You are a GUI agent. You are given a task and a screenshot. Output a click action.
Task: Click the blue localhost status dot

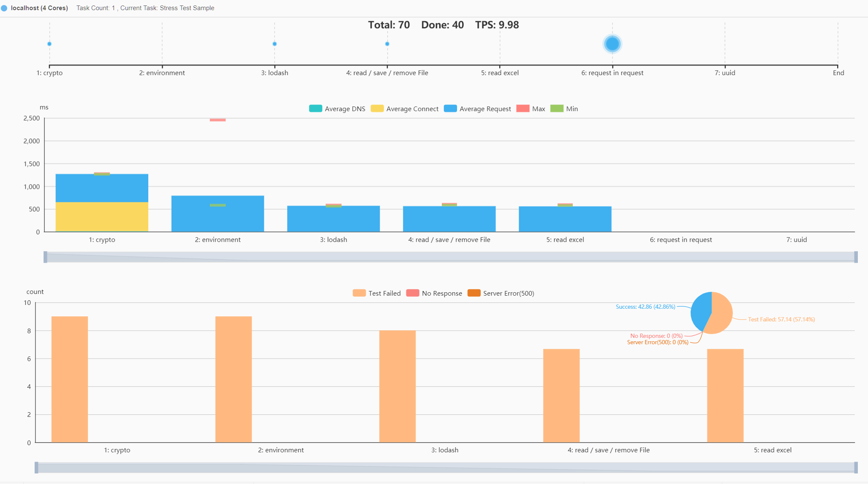point(4,8)
